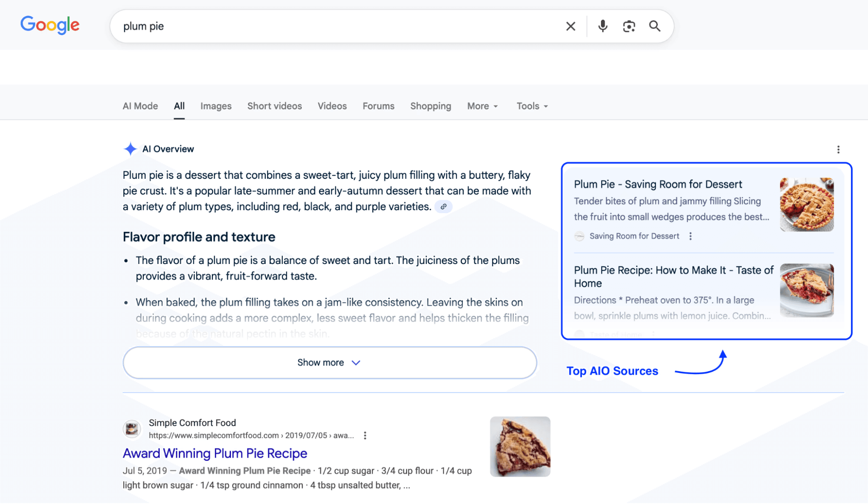Screen dimensions: 868x504
Task: Click the Simple Comfort Food site name
Action: point(192,422)
